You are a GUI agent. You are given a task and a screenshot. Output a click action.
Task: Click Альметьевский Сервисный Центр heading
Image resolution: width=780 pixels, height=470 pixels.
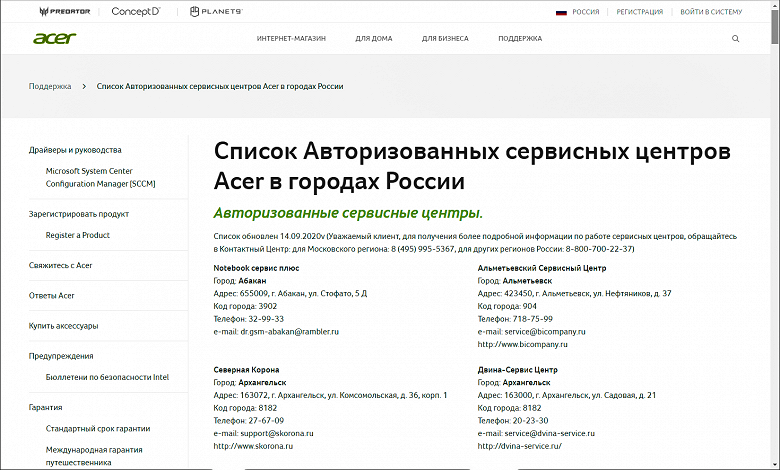542,268
